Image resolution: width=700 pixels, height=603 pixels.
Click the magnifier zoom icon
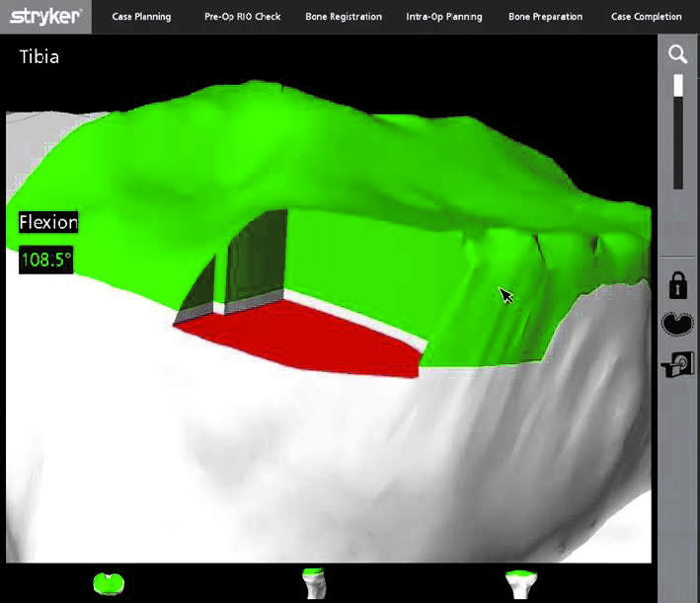click(677, 54)
